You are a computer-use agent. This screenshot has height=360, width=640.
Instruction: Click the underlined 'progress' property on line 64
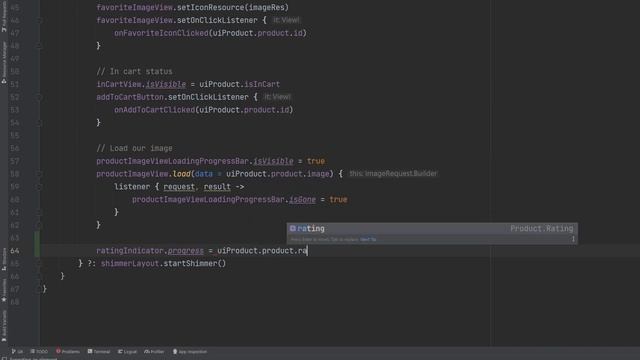pos(185,251)
